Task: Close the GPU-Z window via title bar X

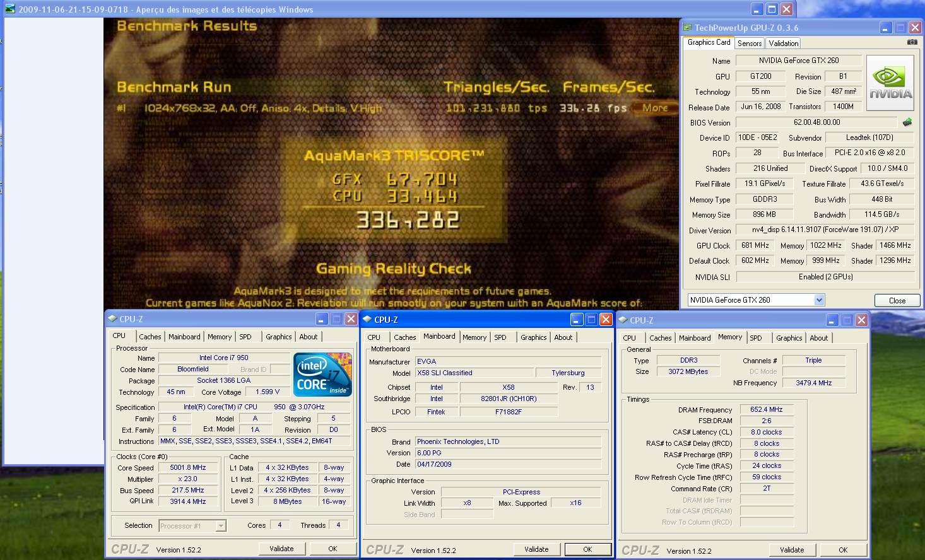Action: 915,27
